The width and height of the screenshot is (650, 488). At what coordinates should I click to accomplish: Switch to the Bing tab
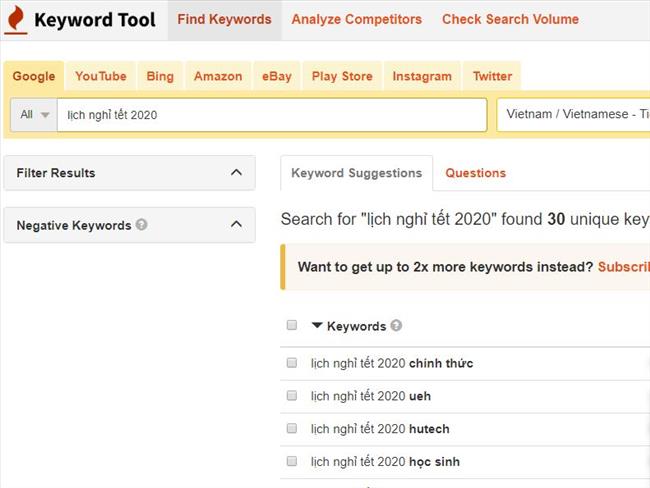(x=160, y=76)
